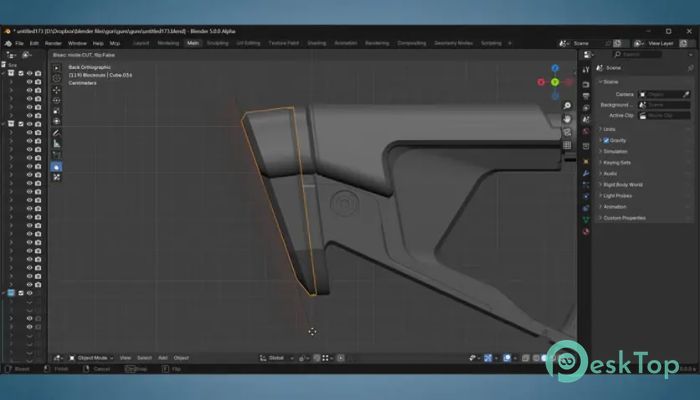The image size is (700, 400).
Task: Open the Window menu
Action: coord(77,43)
